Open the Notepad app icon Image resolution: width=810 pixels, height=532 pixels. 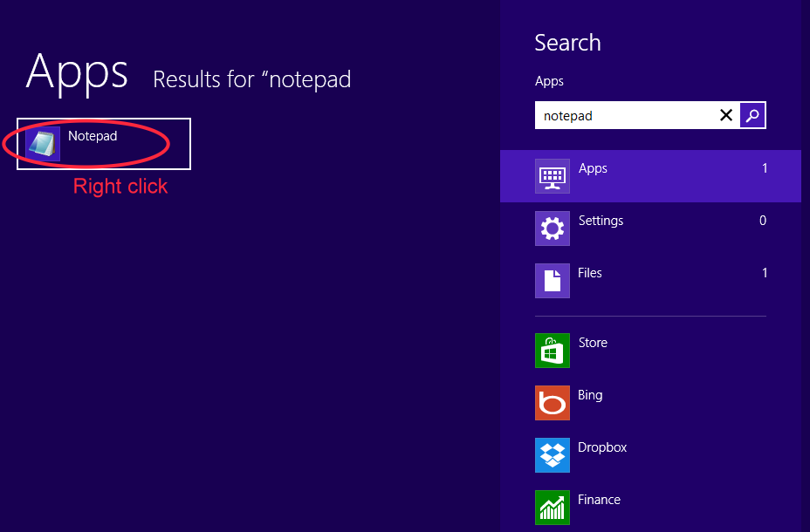(x=43, y=142)
